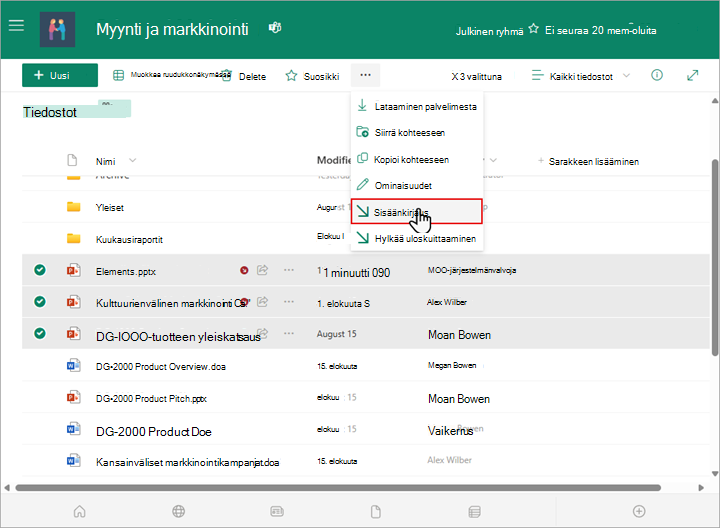This screenshot has width=720, height=528.
Task: Open the Kuukausiraportit folder
Action: click(129, 240)
